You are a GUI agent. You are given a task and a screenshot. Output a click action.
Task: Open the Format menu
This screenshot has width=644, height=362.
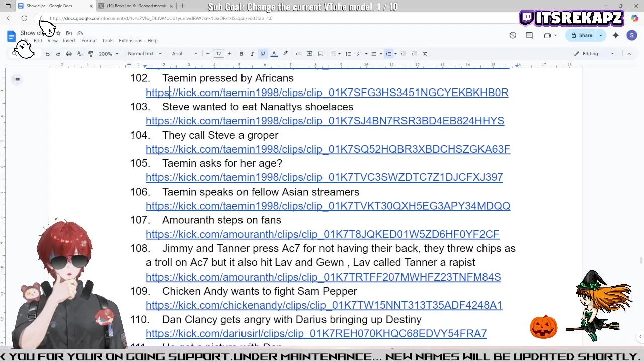(89, 41)
